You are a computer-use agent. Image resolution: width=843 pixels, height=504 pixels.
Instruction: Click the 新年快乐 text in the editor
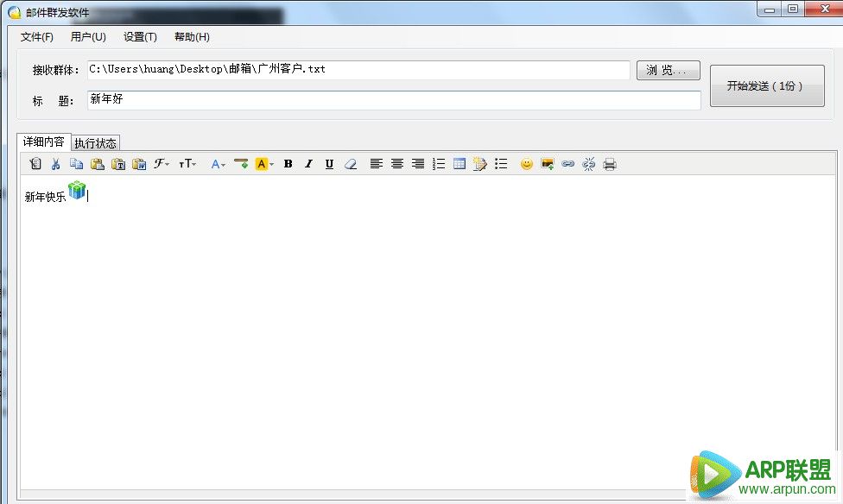45,197
